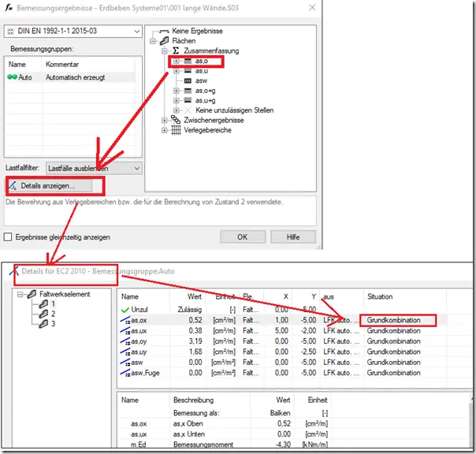Click the as,u layer icon
This screenshot has height=454, width=476.
pos(188,71)
